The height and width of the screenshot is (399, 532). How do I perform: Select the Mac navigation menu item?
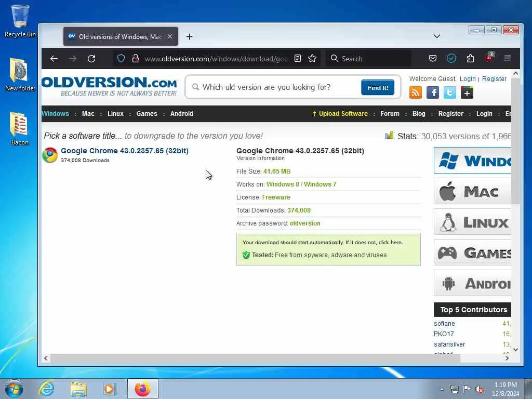click(88, 114)
